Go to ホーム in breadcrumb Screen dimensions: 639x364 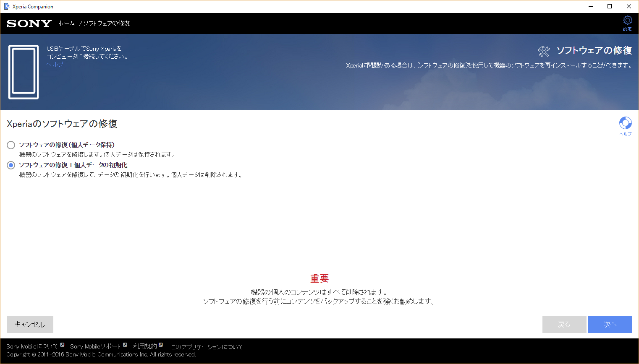click(x=66, y=23)
